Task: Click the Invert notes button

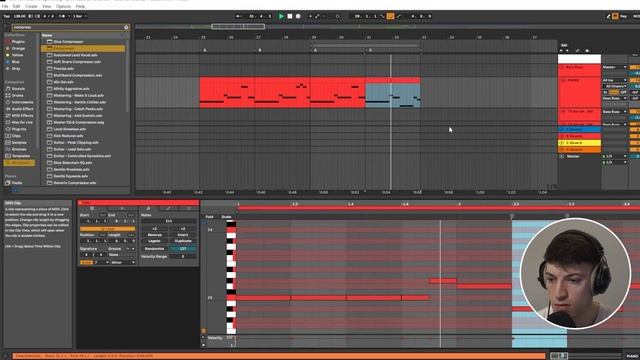Action: point(183,235)
